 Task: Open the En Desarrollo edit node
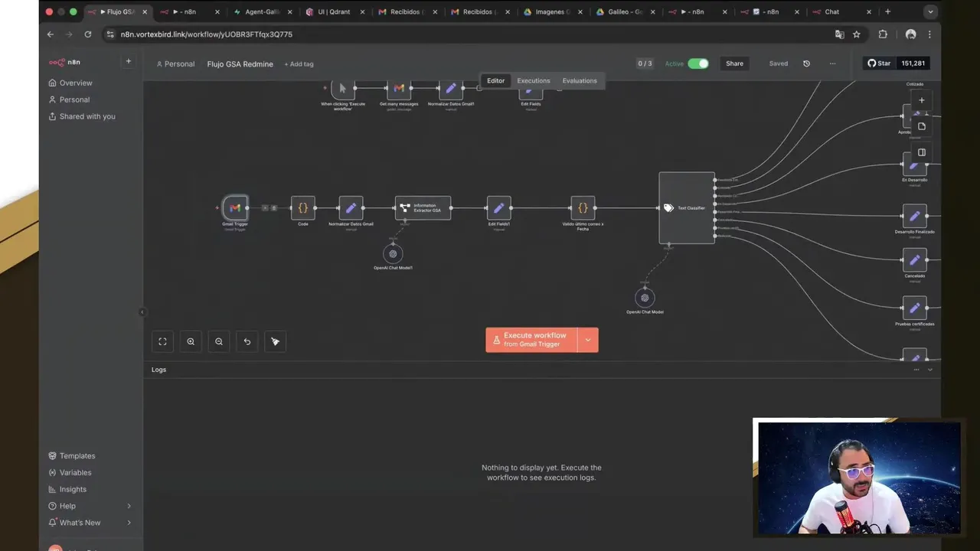[914, 164]
